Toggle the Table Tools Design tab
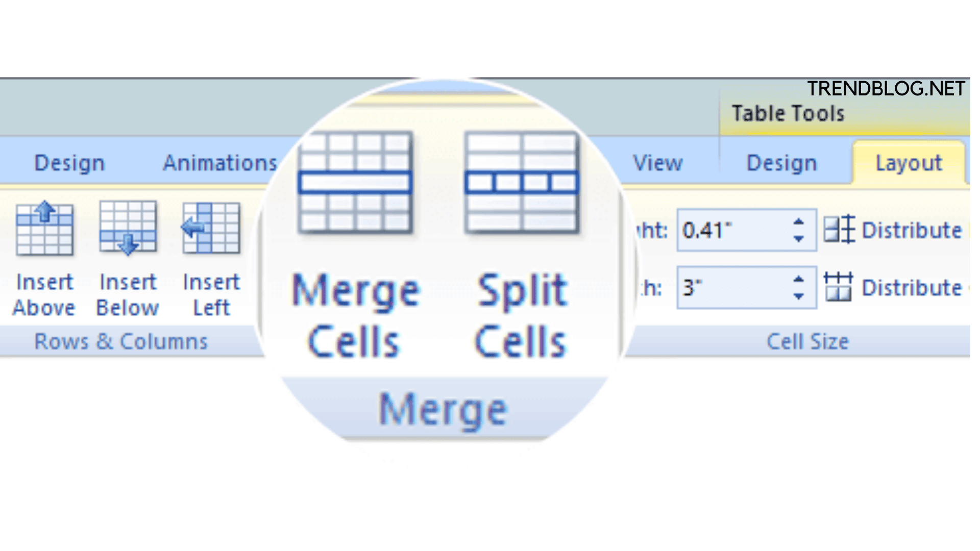The height and width of the screenshot is (551, 980). pos(779,162)
